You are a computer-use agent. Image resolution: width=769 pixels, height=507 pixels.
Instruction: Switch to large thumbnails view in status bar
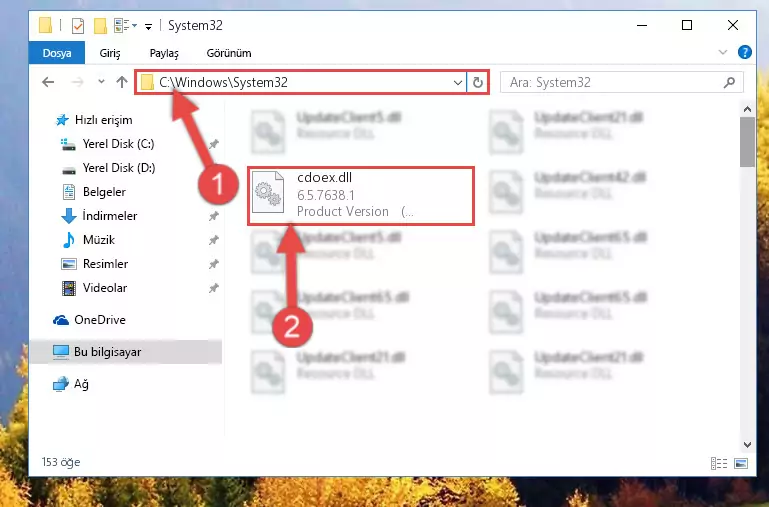click(741, 463)
